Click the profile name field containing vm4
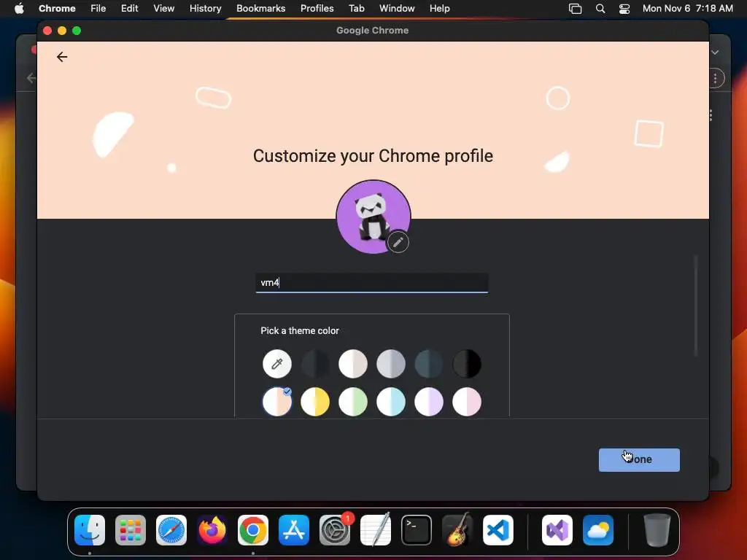Screen dimensions: 747x560 click(x=371, y=283)
